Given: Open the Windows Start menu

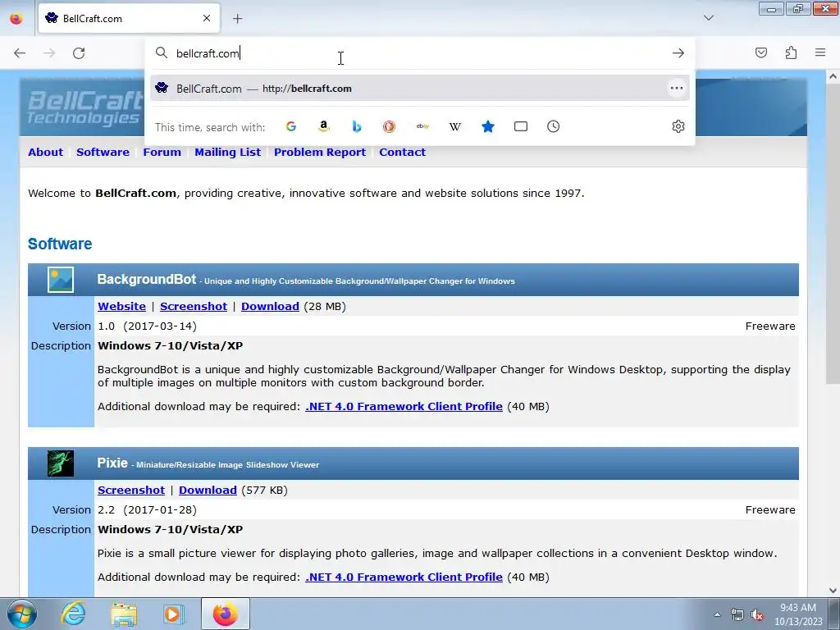Looking at the screenshot, I should point(22,614).
